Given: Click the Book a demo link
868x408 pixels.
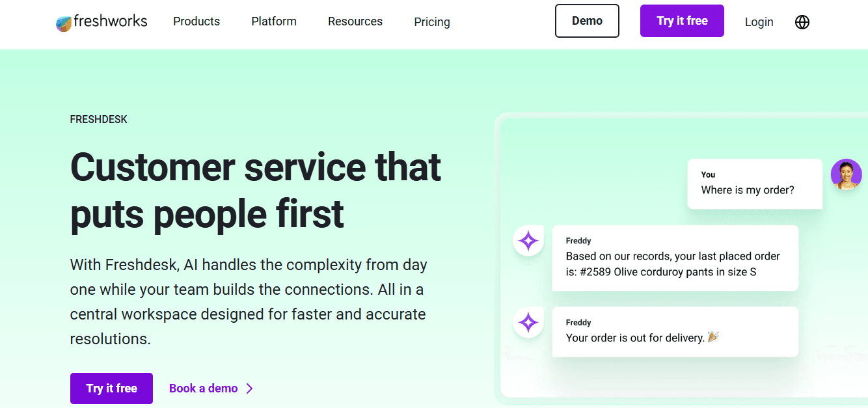Looking at the screenshot, I should tap(203, 388).
